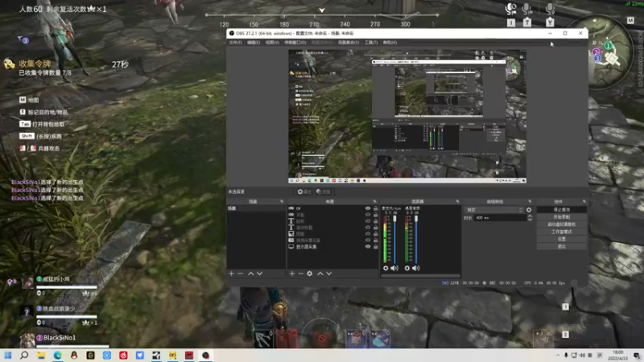Adjust the 麦克风/Aux volume slider
Screen dimensions: 644x362
(394, 240)
